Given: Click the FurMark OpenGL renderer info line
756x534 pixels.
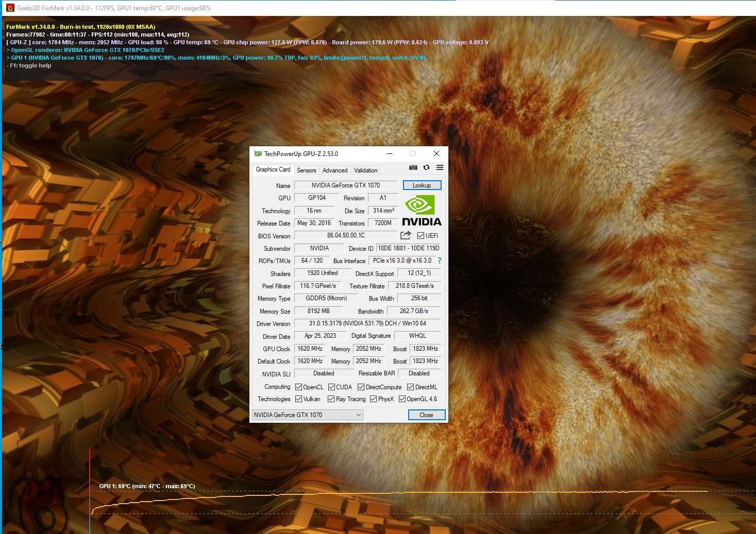Looking at the screenshot, I should pyautogui.click(x=85, y=50).
